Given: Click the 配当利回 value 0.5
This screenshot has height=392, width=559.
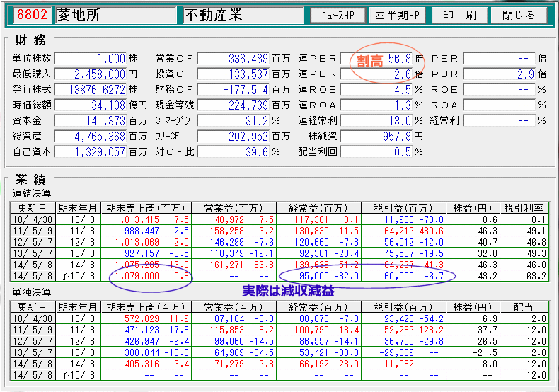Looking at the screenshot, I should [376, 152].
